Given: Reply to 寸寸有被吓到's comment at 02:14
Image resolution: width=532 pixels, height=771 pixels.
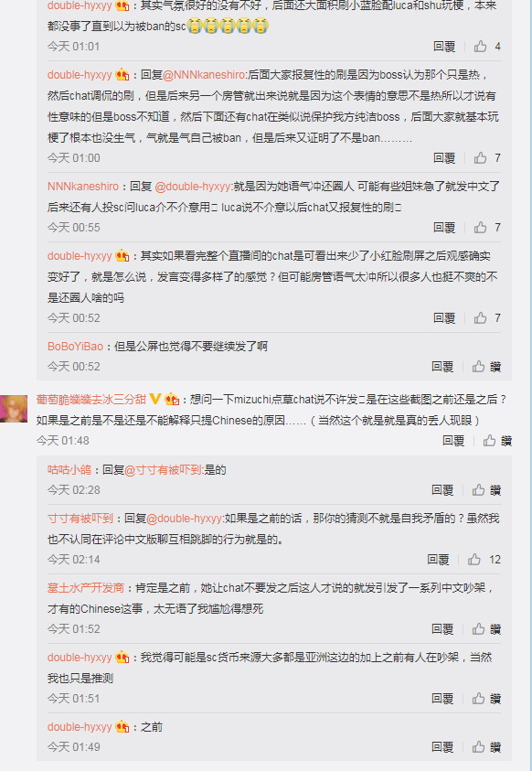Looking at the screenshot, I should (438, 560).
